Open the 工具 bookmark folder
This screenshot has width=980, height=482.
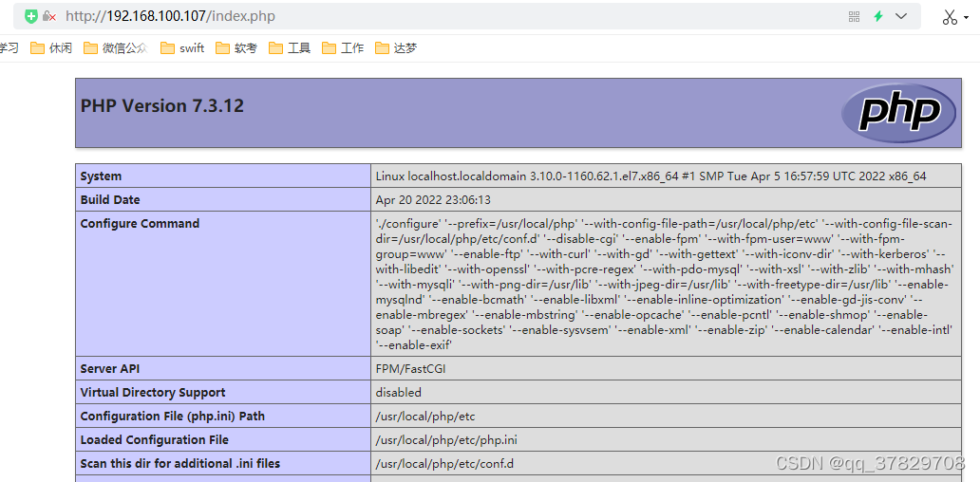[290, 48]
